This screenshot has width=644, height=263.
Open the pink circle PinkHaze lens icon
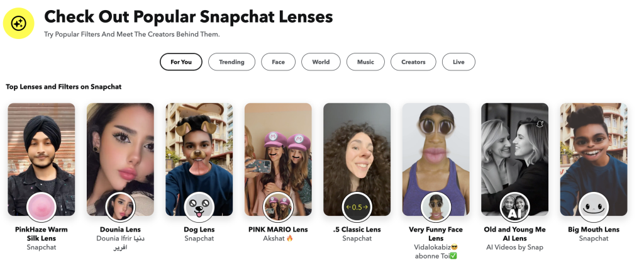click(42, 207)
